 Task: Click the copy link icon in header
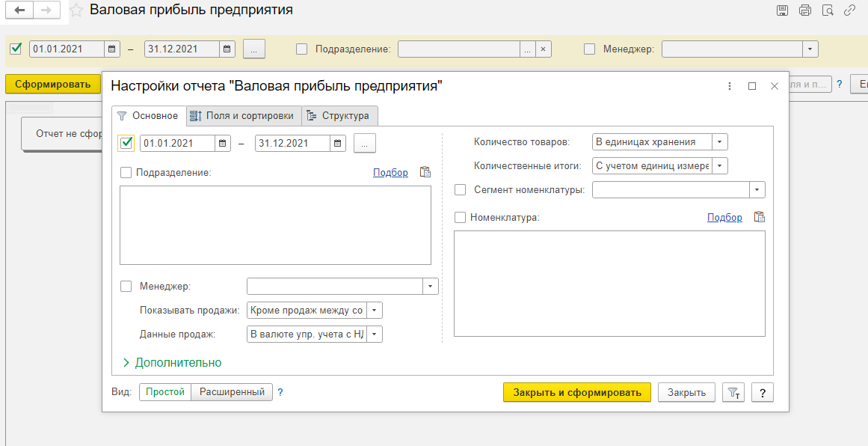(x=849, y=10)
